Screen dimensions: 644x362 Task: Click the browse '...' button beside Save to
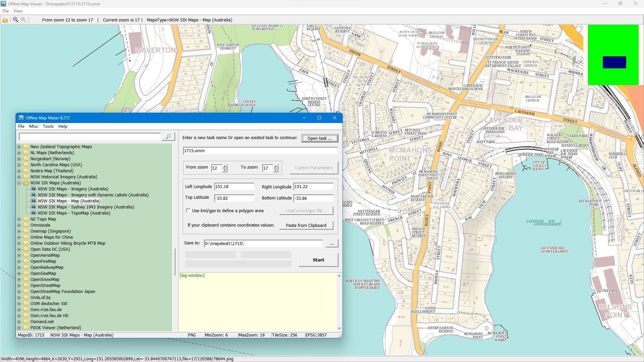[x=332, y=244]
